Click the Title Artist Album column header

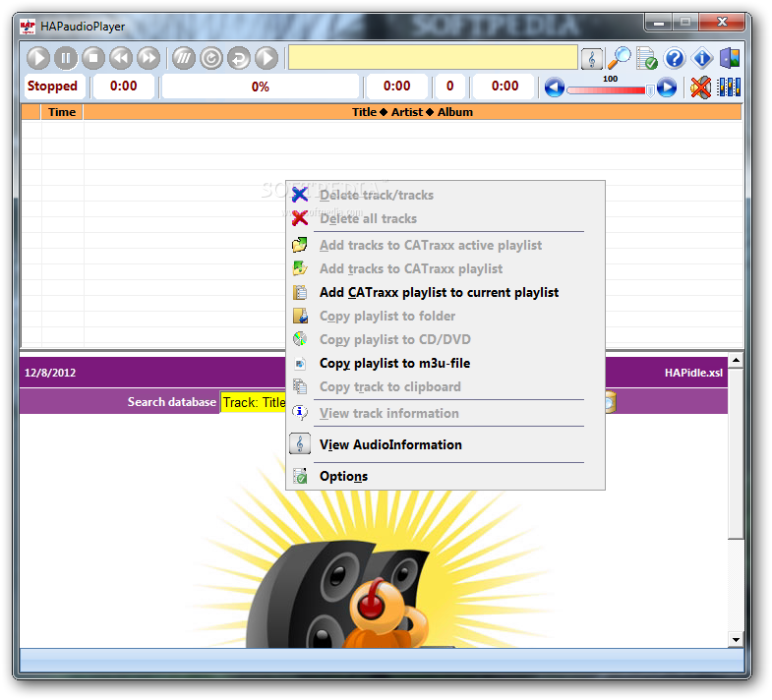coord(412,112)
